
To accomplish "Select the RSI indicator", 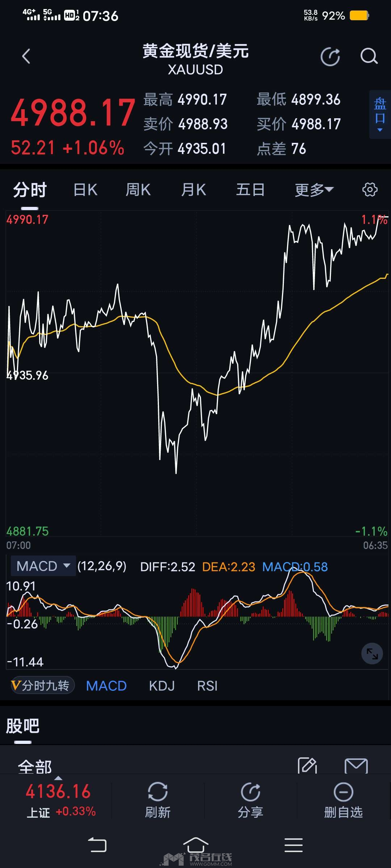I will pos(207,686).
